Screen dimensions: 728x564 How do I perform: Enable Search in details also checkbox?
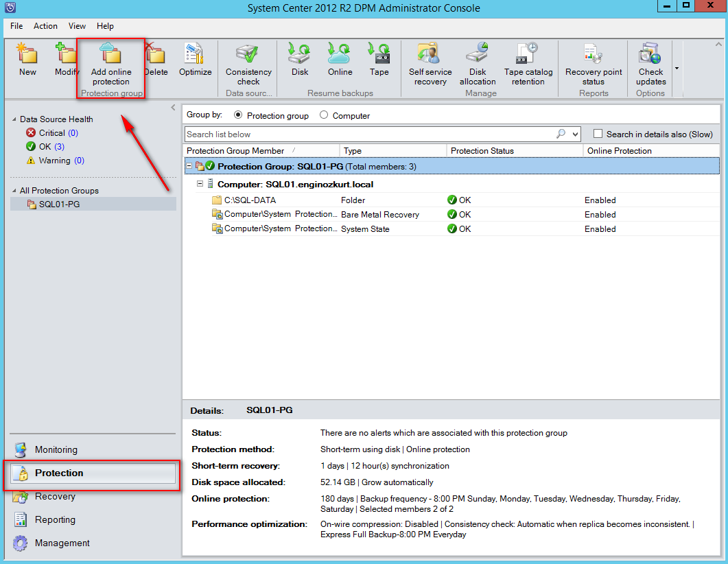pyautogui.click(x=598, y=134)
